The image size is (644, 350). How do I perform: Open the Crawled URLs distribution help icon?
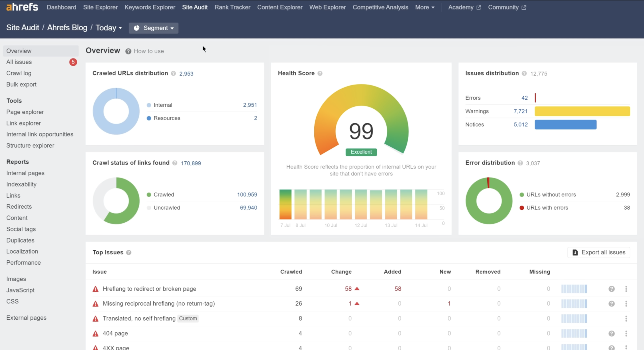click(173, 74)
